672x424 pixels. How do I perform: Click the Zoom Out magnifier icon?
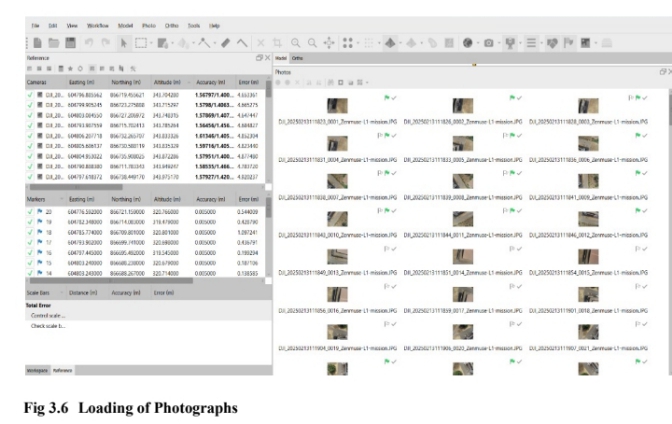click(314, 44)
